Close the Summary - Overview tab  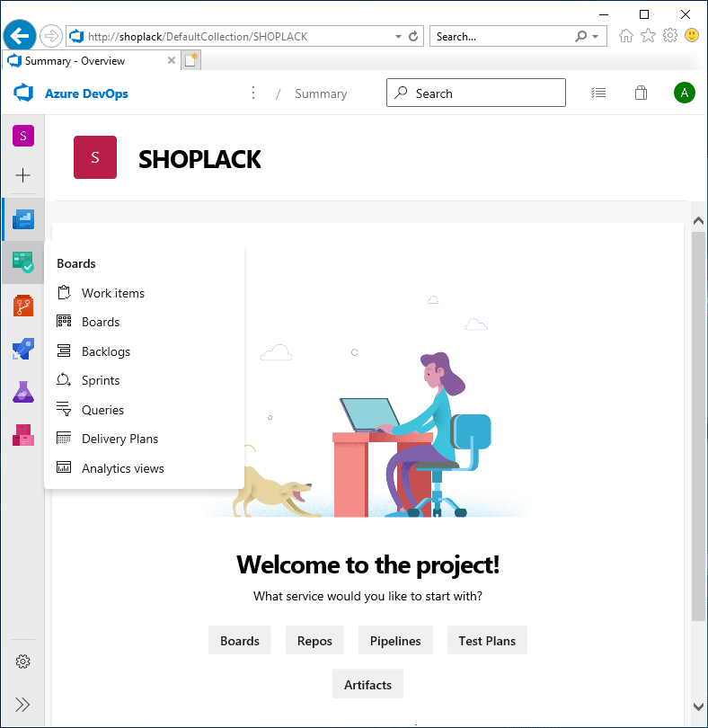172,60
